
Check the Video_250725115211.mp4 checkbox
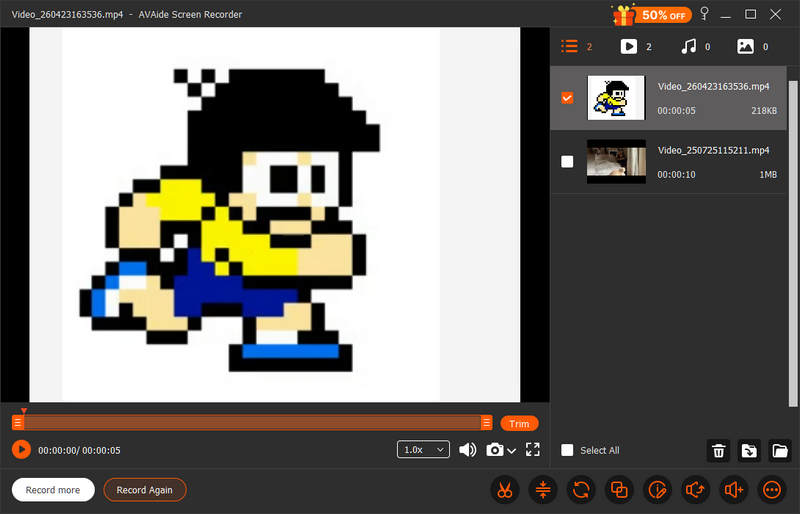567,162
